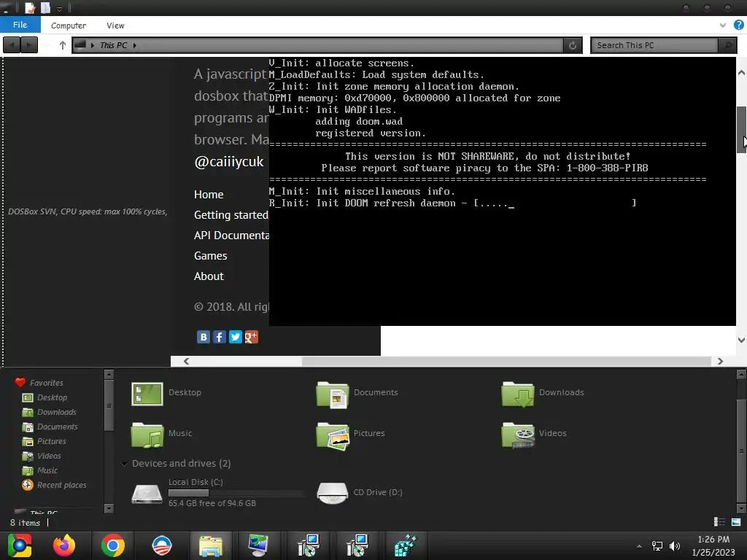Select Downloads under Favorites

pyautogui.click(x=56, y=413)
